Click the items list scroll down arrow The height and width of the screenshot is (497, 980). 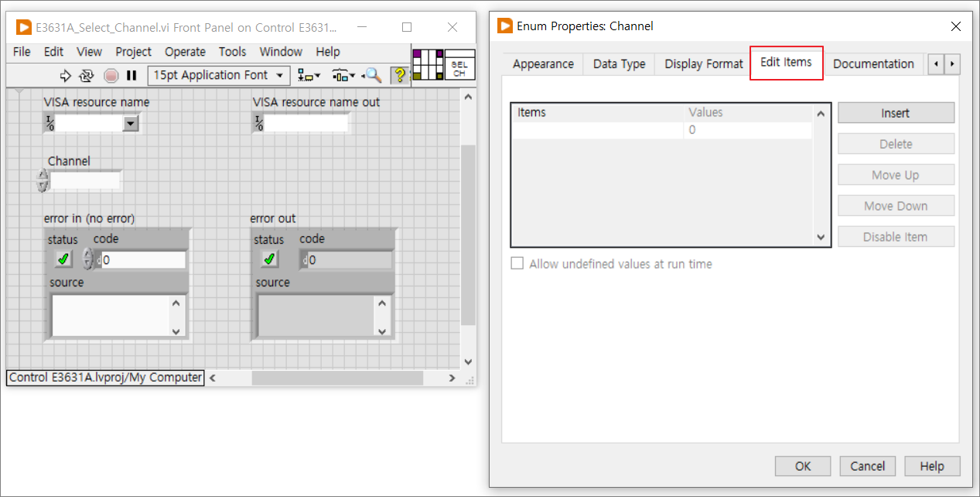(821, 238)
